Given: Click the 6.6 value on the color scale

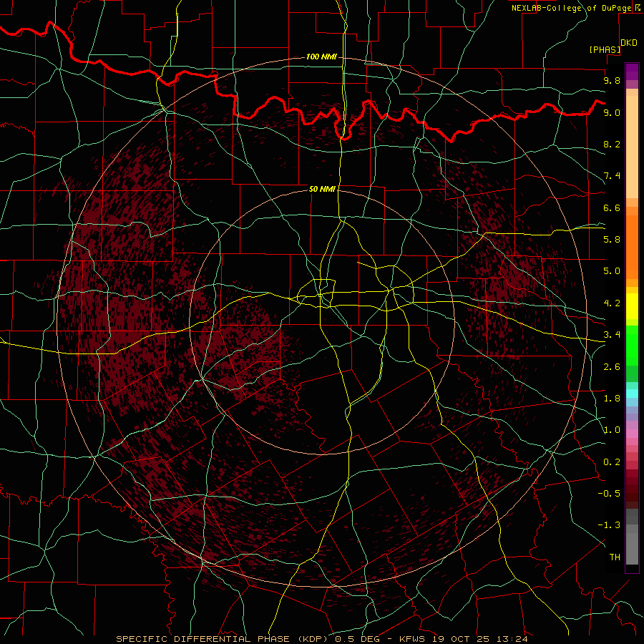Looking at the screenshot, I should (x=612, y=208).
